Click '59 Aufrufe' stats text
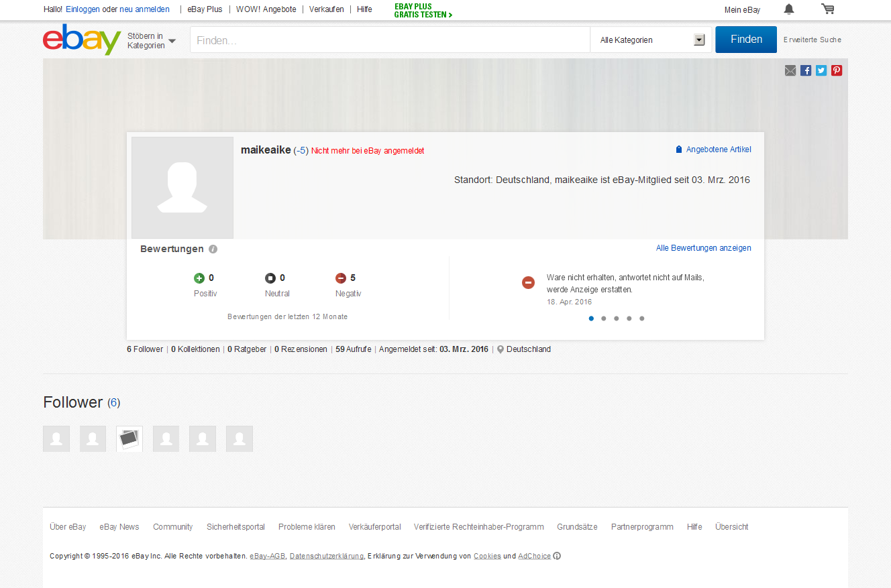891x588 pixels. point(354,349)
